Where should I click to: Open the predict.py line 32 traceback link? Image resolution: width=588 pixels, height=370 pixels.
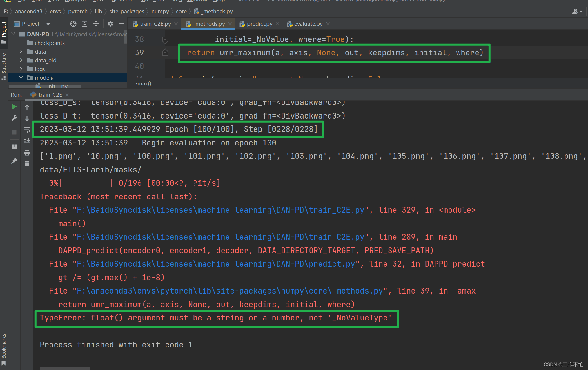pyautogui.click(x=216, y=264)
